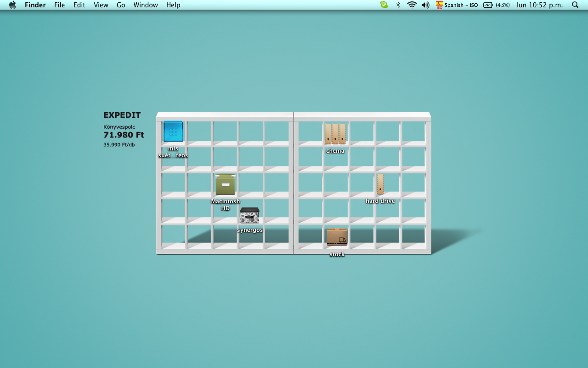Click the green status icon in menu bar
The height and width of the screenshot is (368, 588).
tap(384, 5)
